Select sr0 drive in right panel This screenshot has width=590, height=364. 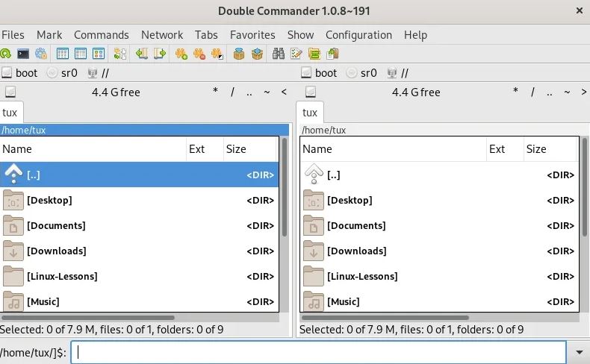coord(362,73)
